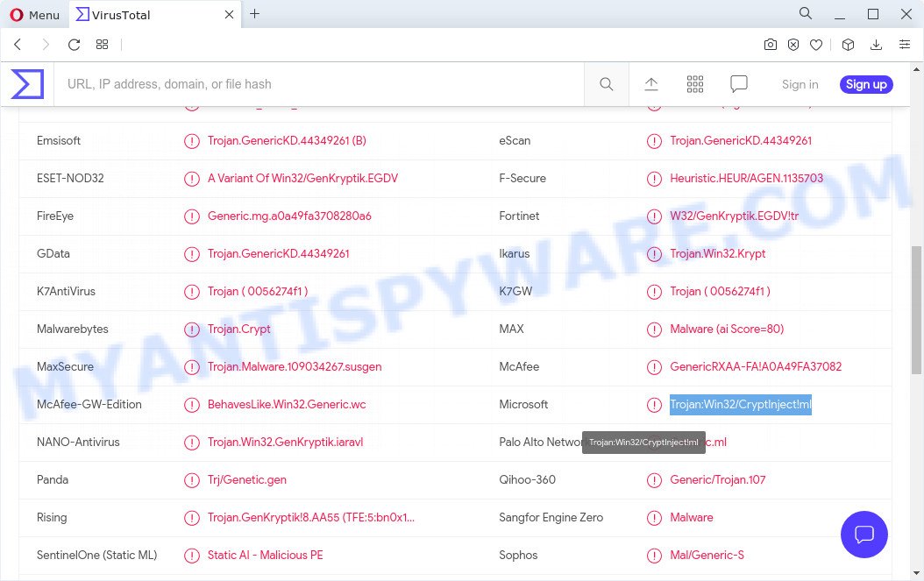
Task: Take a snapshot with the camera icon
Action: [771, 44]
